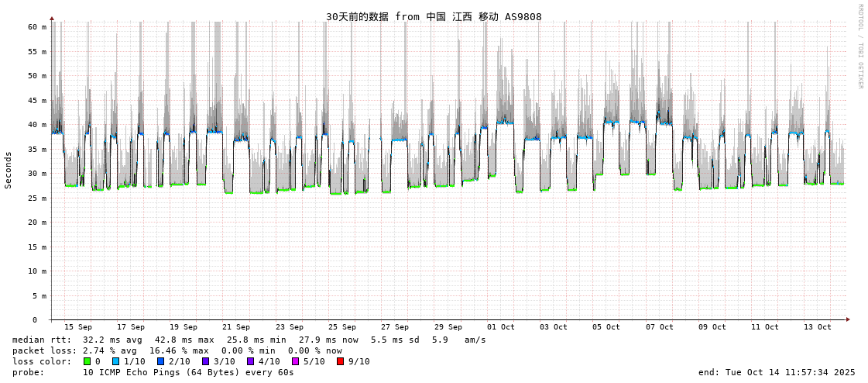
Task: Select the 07 Oct date label
Action: [x=660, y=327]
